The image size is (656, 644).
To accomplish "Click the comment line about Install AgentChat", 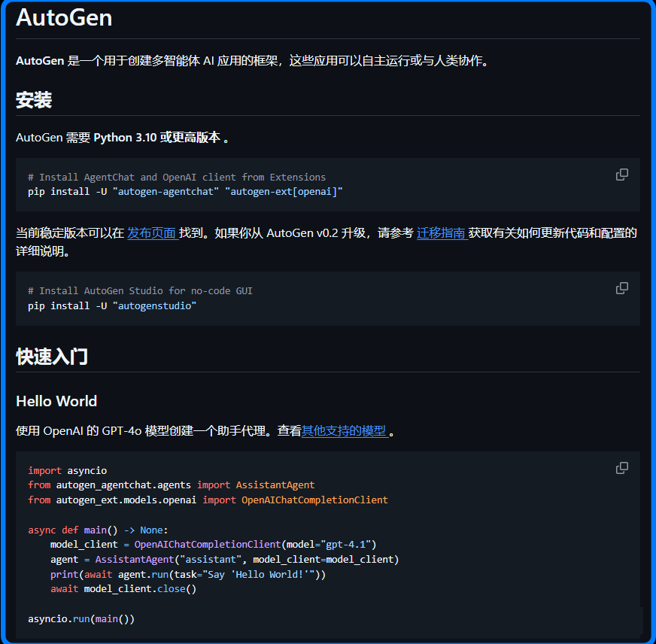I will tap(177, 177).
